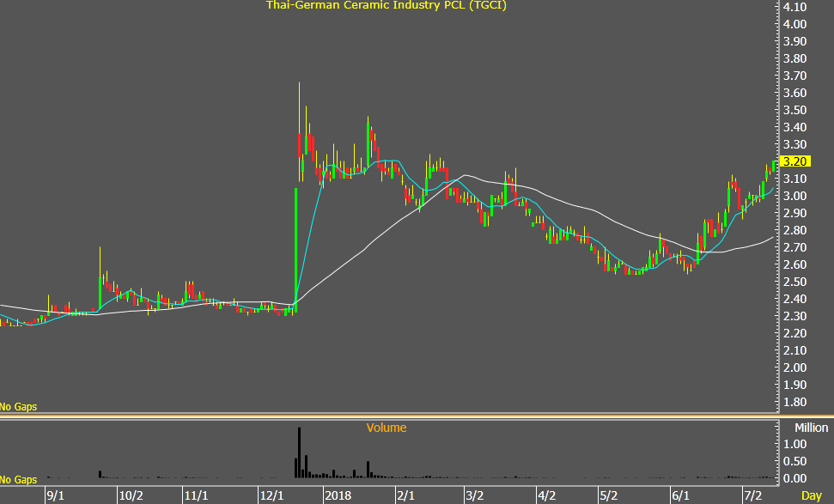Click the 2.00 price axis label
Image resolution: width=834 pixels, height=504 pixels.
click(794, 367)
